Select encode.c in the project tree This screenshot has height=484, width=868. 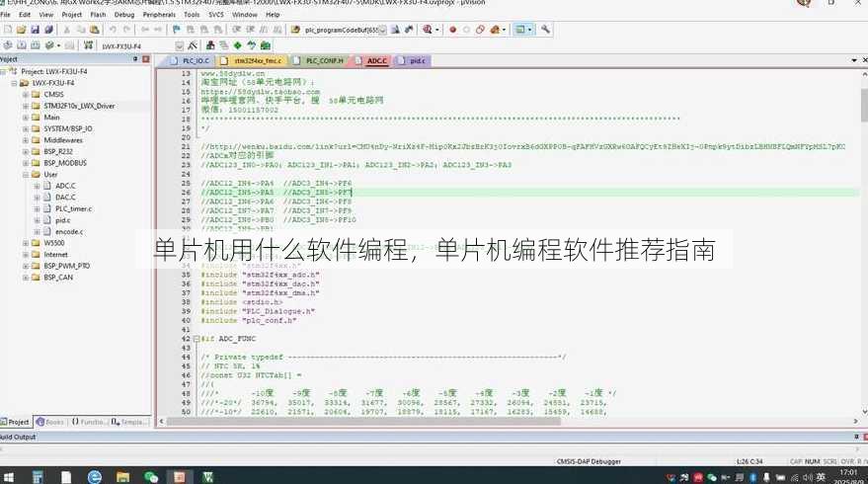click(x=69, y=232)
